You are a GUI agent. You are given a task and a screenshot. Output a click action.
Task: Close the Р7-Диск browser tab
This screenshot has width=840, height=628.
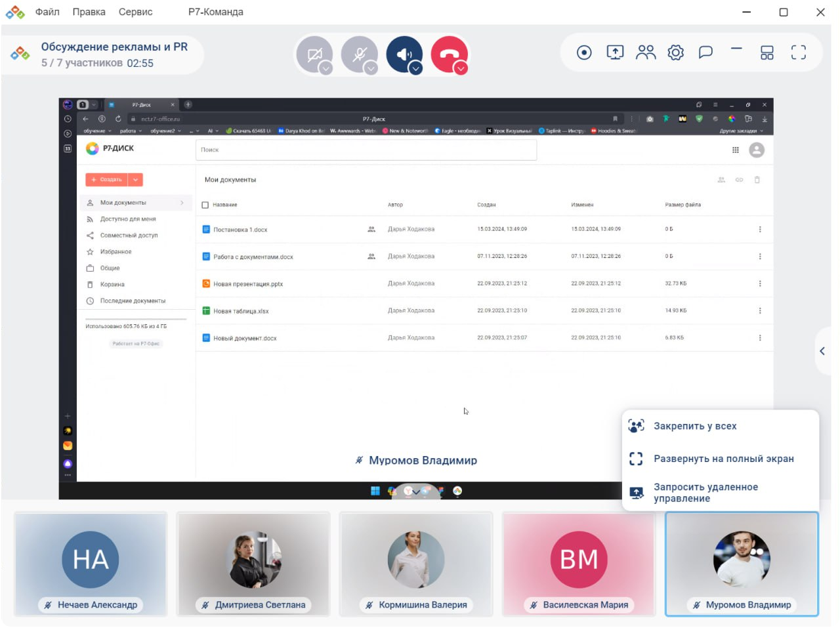coord(173,104)
